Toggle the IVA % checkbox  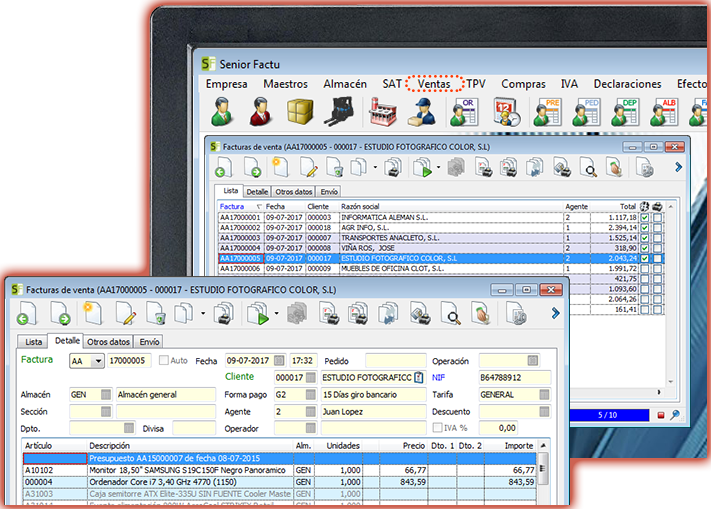tap(438, 427)
